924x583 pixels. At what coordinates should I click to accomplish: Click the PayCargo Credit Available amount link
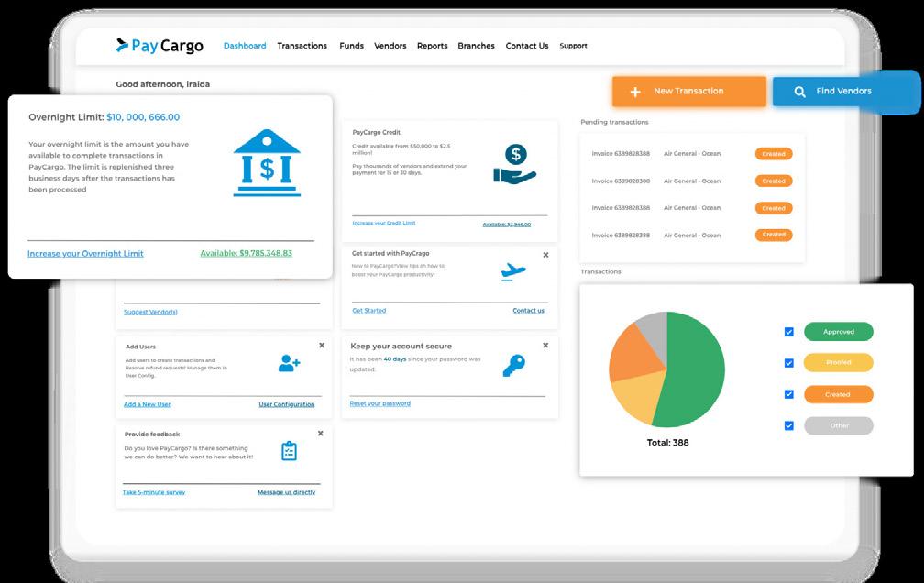(x=507, y=225)
